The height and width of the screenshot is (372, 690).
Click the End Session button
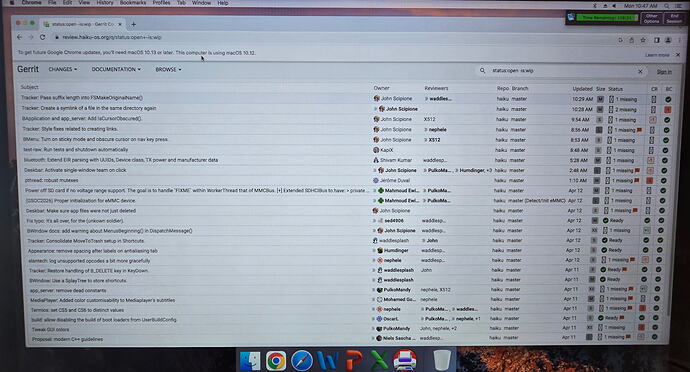[674, 18]
